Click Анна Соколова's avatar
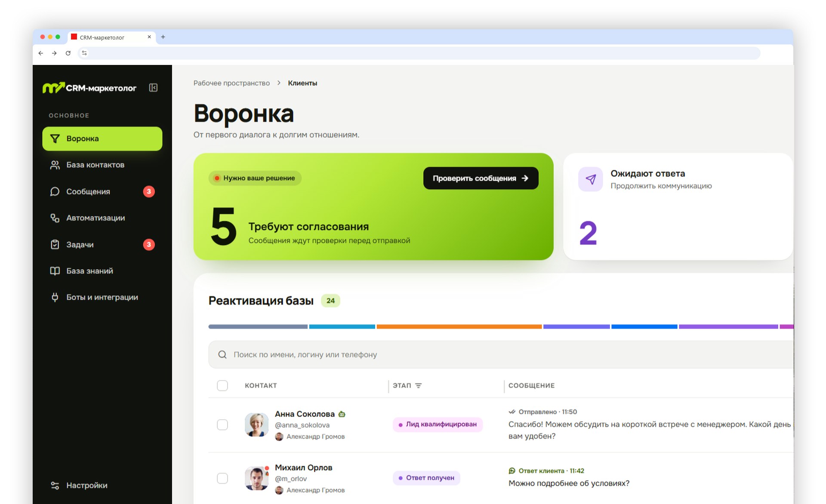Image resolution: width=826 pixels, height=504 pixels. tap(256, 425)
